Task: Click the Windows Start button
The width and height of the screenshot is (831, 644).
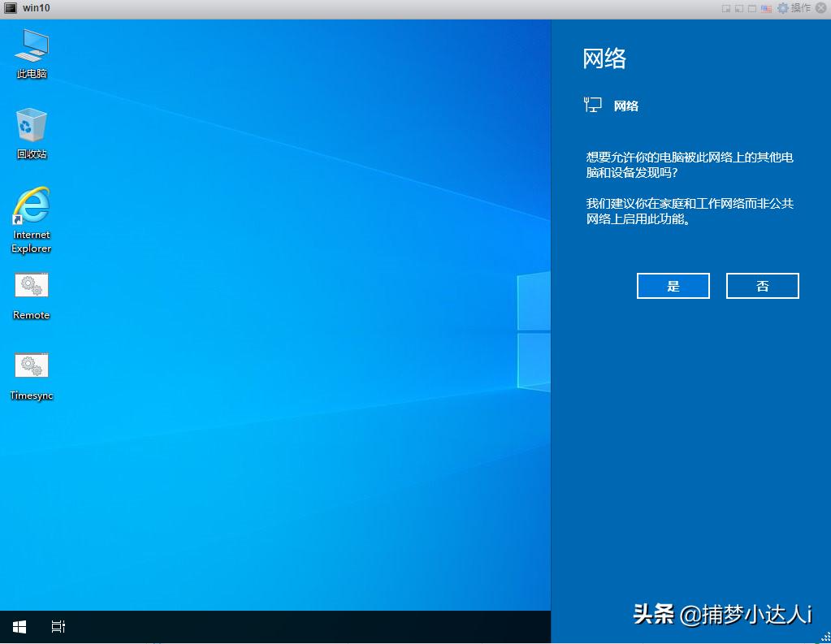Action: (x=18, y=626)
